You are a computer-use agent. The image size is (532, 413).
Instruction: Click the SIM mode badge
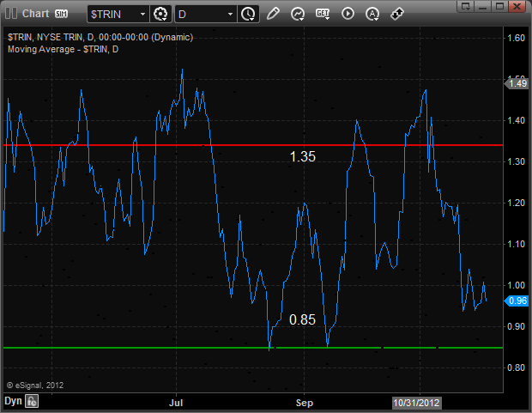click(x=62, y=14)
